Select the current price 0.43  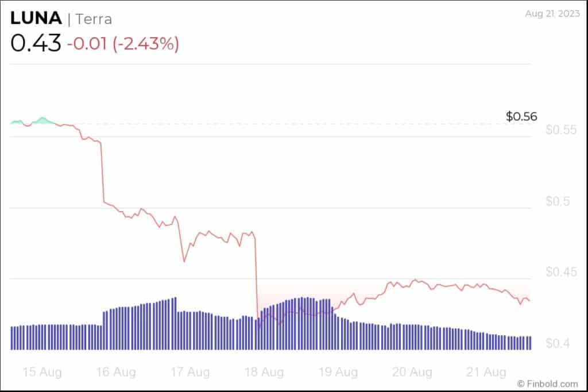[35, 44]
